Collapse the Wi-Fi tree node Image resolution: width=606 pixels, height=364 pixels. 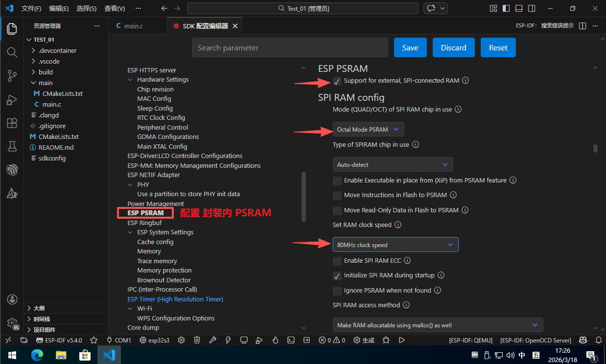(130, 308)
